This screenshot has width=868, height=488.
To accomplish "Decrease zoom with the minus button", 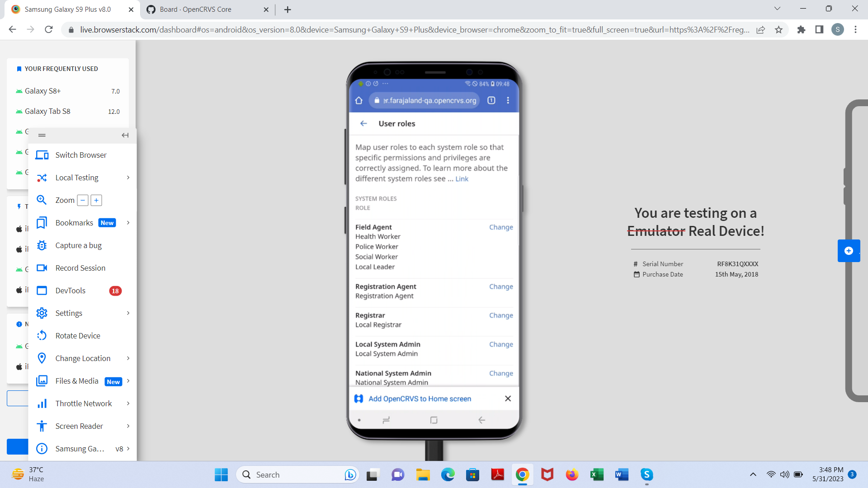I will pyautogui.click(x=82, y=200).
